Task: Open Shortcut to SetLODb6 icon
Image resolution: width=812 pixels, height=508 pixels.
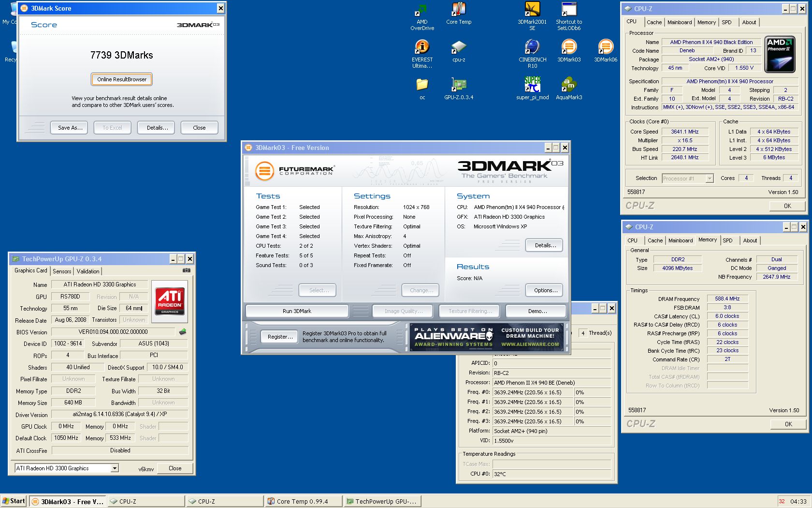Action: (x=569, y=16)
